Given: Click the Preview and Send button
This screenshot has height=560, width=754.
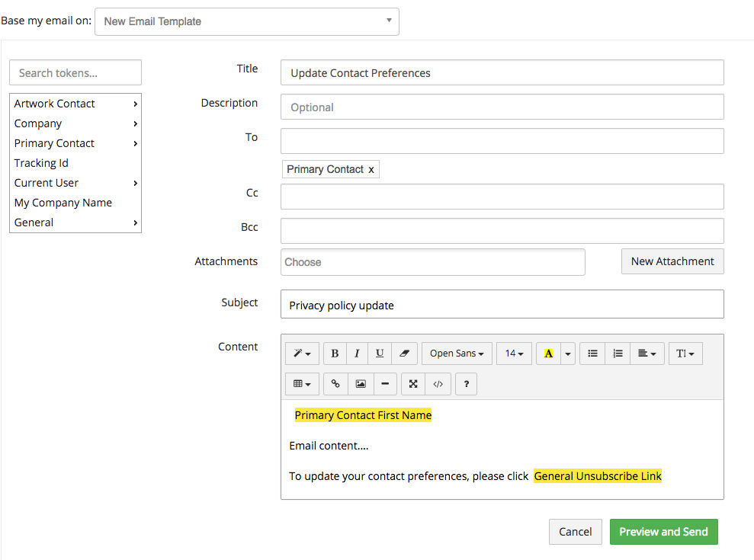Looking at the screenshot, I should click(x=663, y=532).
